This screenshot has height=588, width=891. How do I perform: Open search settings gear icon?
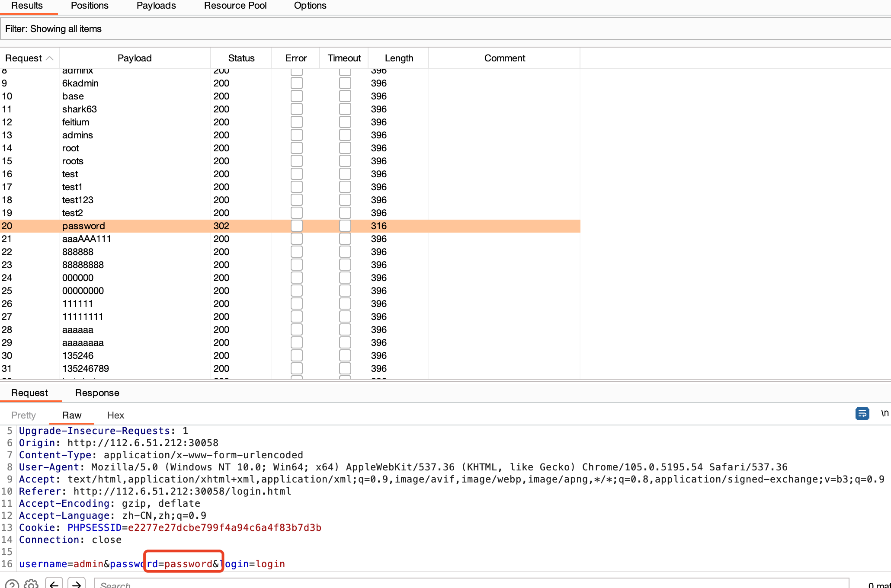pyautogui.click(x=31, y=584)
